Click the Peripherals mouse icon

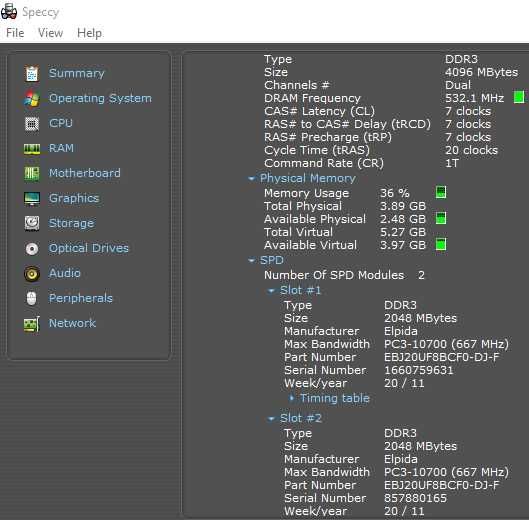point(31,299)
